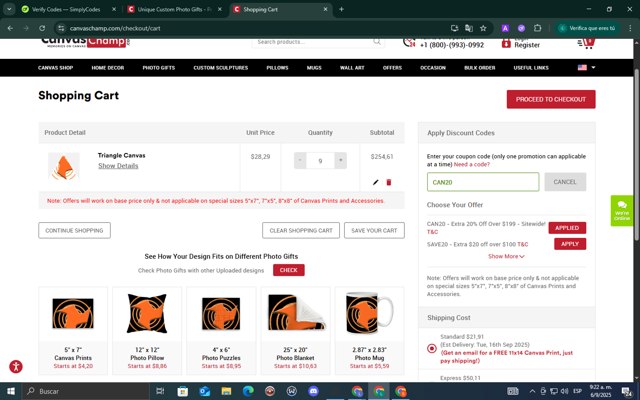
Task: Open HOME DECOR menu
Action: 108,68
